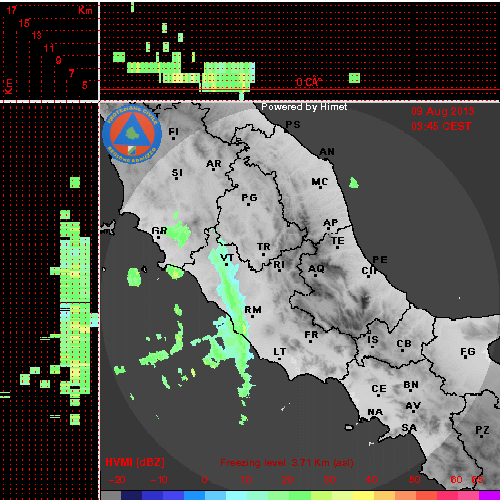Click the 'Powered by Himet' text
Viewport: 500px width, 500px height.
(x=304, y=107)
